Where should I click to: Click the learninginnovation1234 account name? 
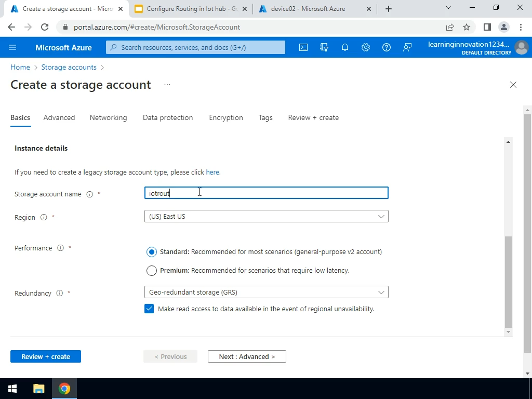pyautogui.click(x=469, y=45)
